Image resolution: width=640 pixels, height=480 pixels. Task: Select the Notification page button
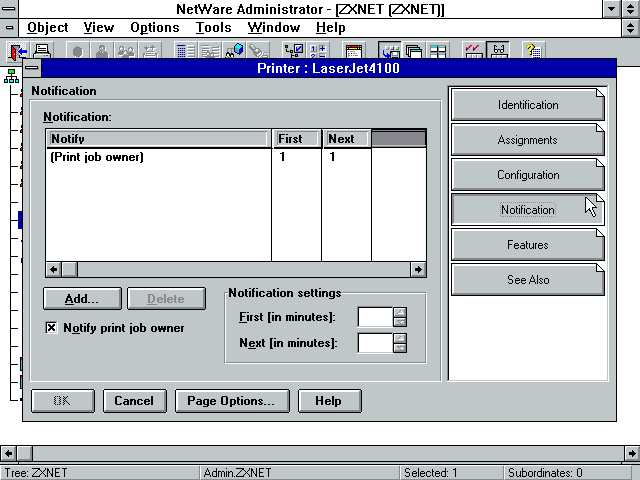coord(528,210)
